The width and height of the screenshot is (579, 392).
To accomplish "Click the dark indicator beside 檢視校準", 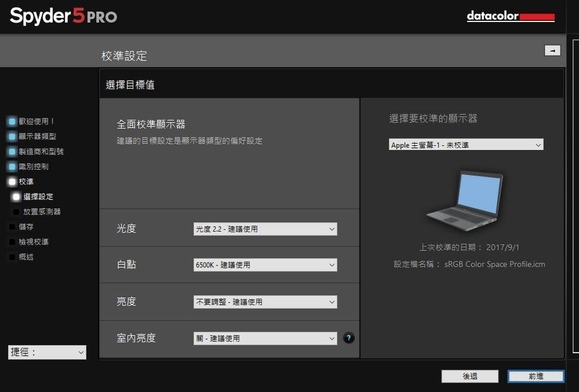I will [12, 242].
